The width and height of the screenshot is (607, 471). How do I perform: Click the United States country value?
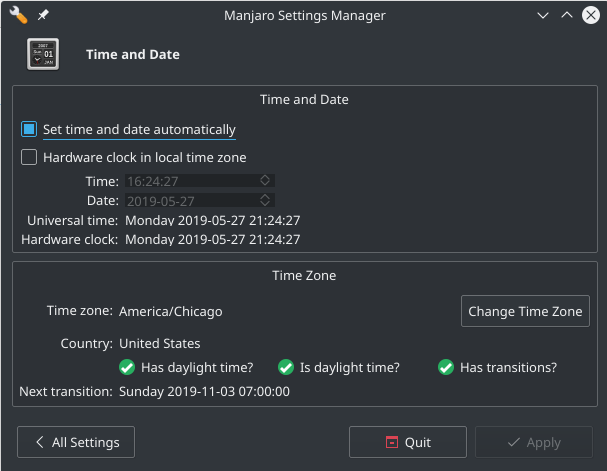(159, 344)
